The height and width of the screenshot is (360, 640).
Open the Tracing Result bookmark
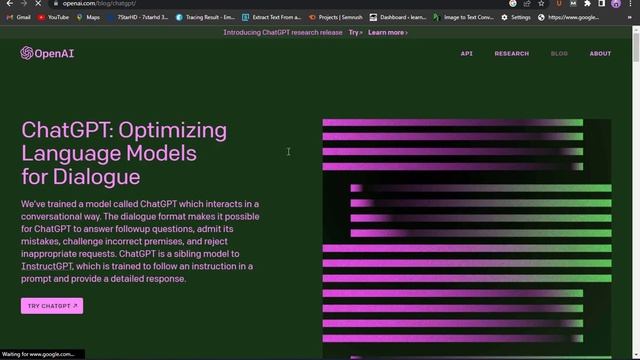205,17
